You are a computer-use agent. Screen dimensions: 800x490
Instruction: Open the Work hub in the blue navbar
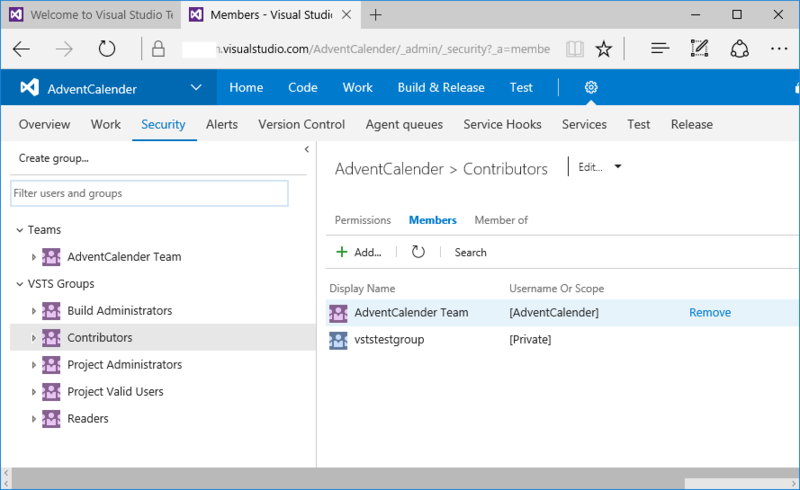(x=357, y=87)
